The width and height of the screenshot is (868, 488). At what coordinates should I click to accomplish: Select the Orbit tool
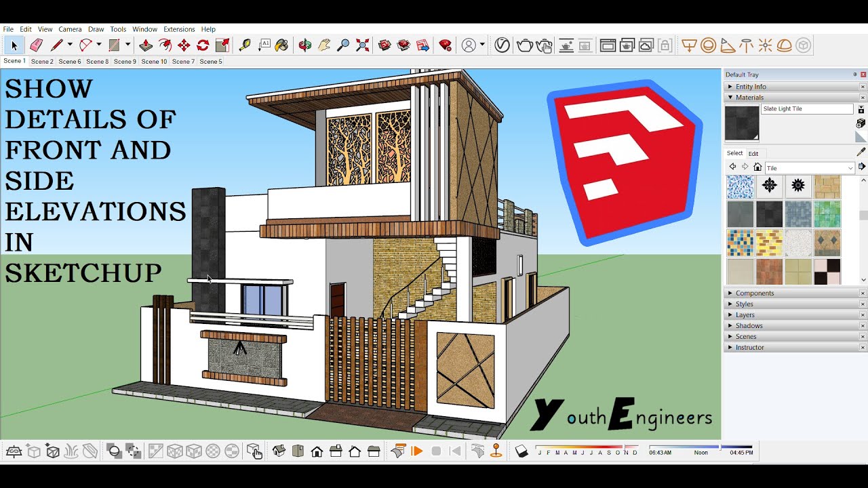click(305, 45)
